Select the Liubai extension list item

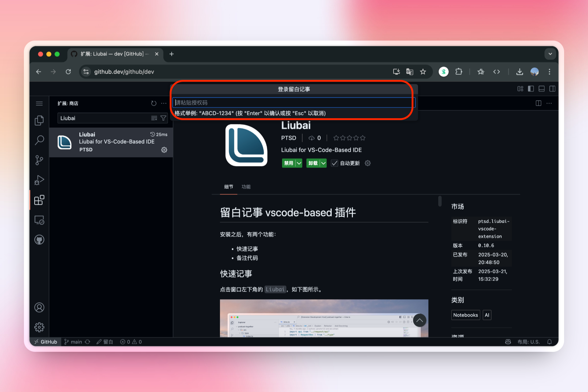pos(111,142)
